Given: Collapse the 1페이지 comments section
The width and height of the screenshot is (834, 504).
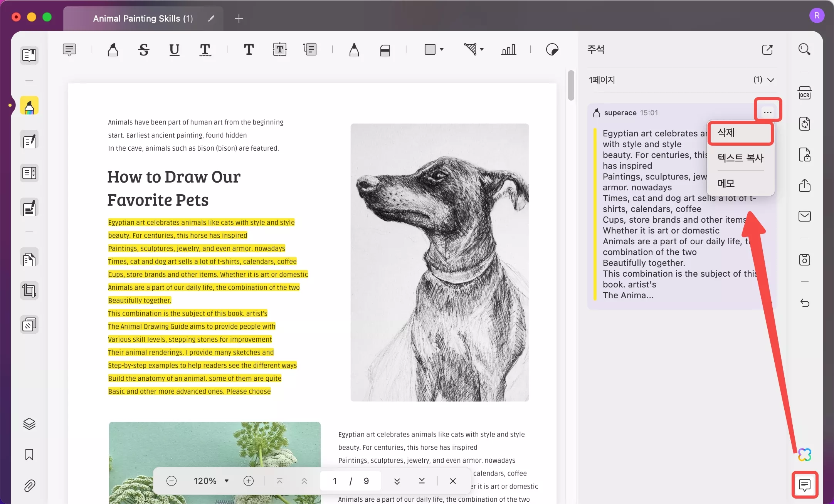Looking at the screenshot, I should coord(771,80).
